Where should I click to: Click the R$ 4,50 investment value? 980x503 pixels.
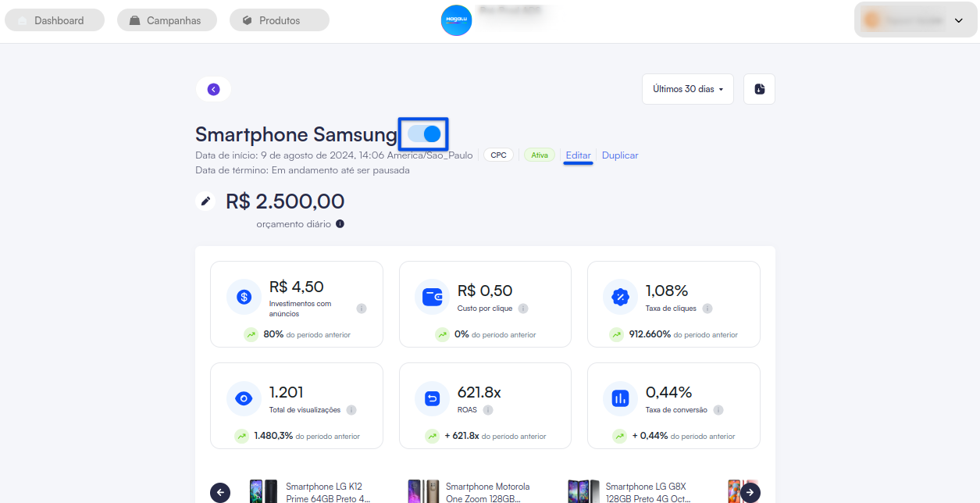pos(297,287)
